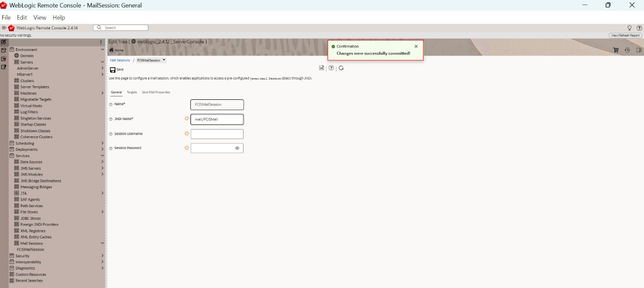Click the reload circular arrow icon

pyautogui.click(x=341, y=68)
